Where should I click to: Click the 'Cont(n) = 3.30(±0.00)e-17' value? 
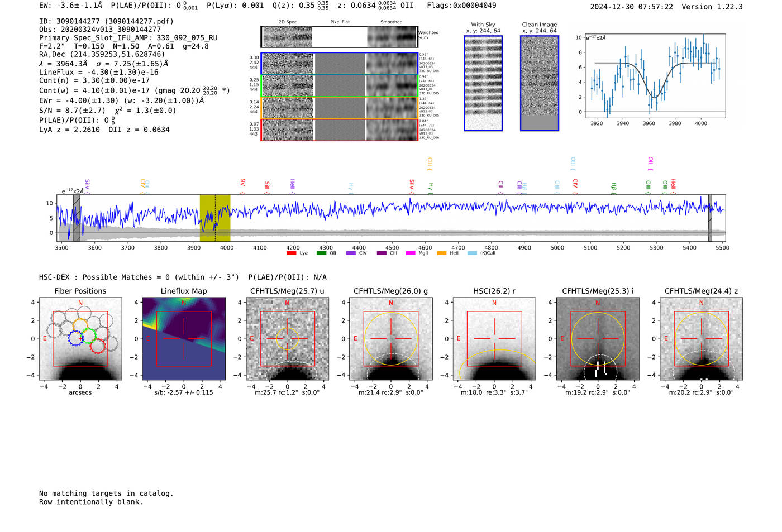point(94,80)
